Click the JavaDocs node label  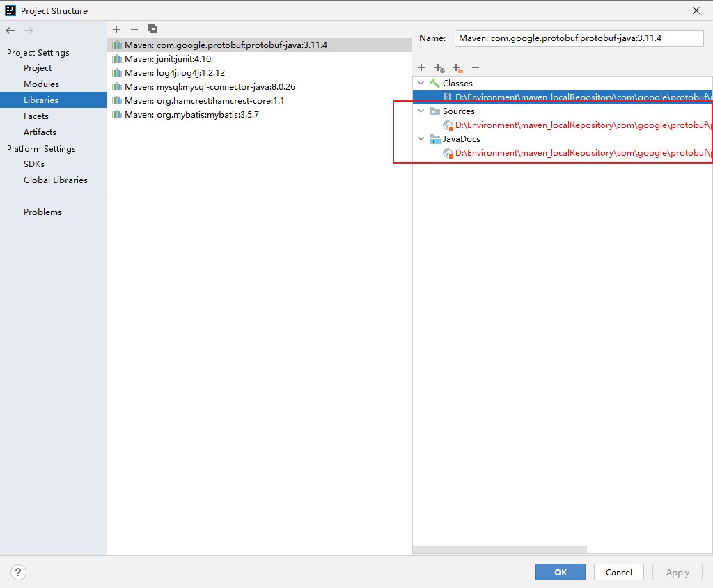click(461, 139)
